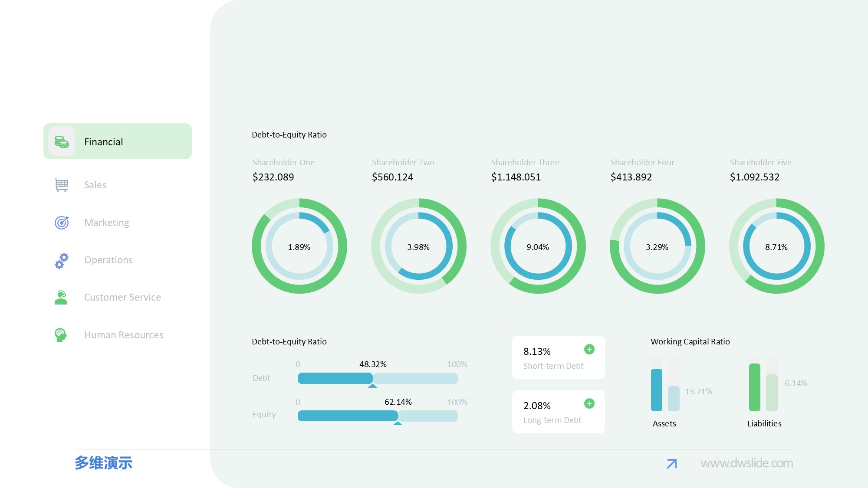Open the www.dwslide.com link

coord(746,463)
